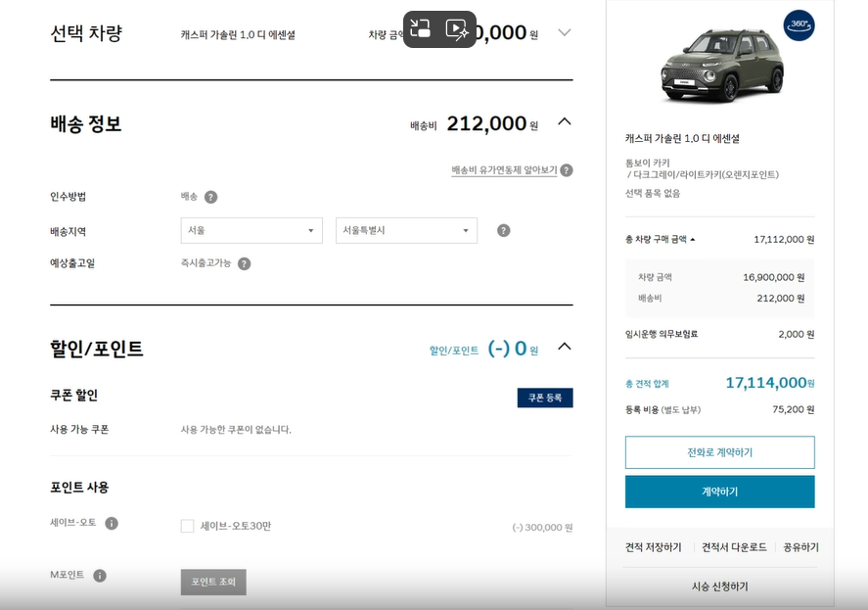Viewport: 868px width, 610px height.
Task: Click 견적 저장하기 link
Action: [654, 547]
